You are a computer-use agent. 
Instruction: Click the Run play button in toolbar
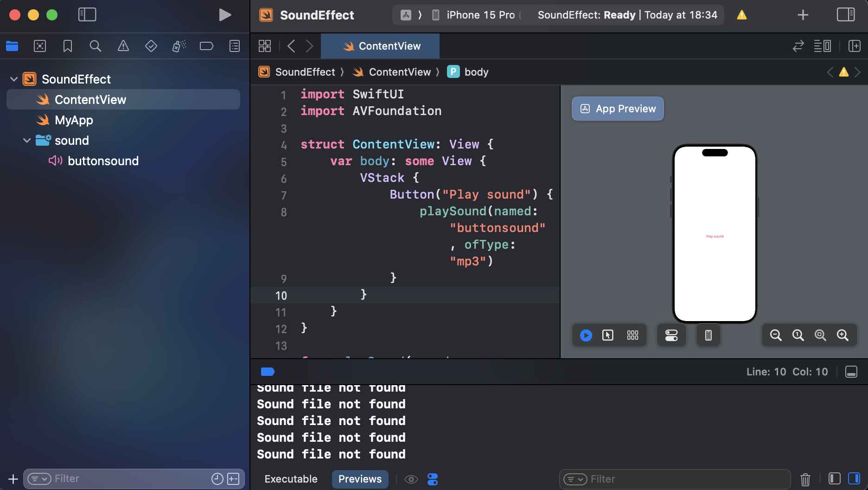225,15
